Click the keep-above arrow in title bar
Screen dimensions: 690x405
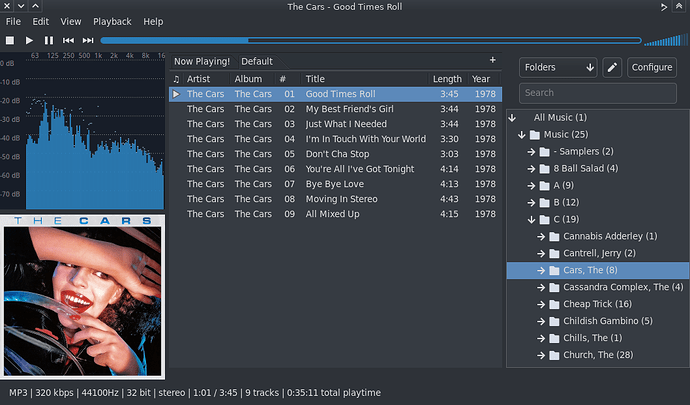(x=664, y=7)
